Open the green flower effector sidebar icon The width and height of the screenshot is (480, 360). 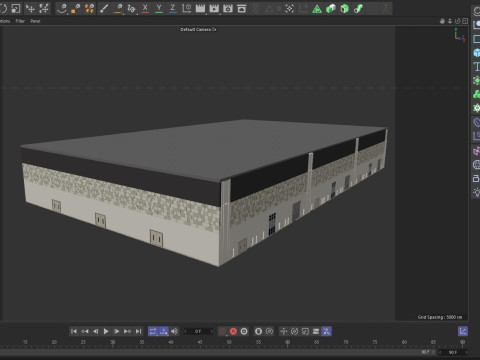(x=477, y=108)
